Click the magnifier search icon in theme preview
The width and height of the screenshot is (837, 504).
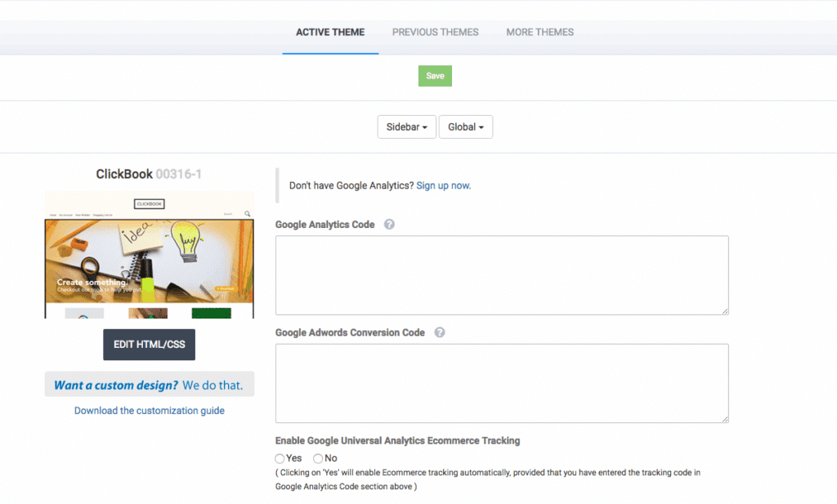(x=247, y=214)
